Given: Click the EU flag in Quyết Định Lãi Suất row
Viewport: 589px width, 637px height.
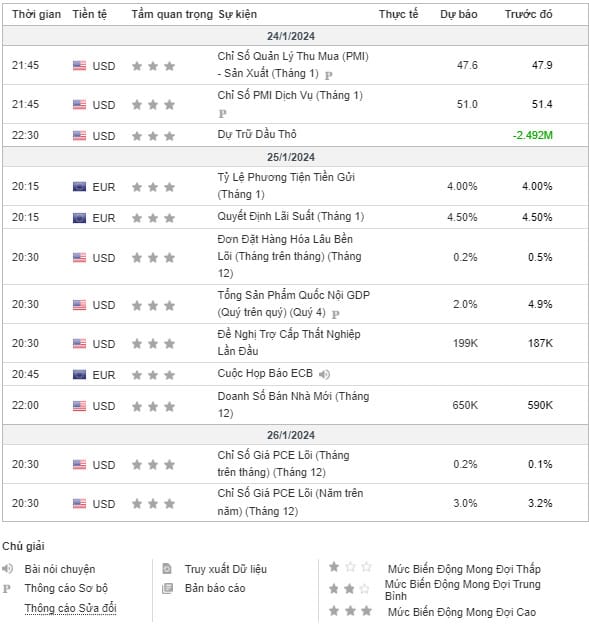Looking at the screenshot, I should coord(79,218).
